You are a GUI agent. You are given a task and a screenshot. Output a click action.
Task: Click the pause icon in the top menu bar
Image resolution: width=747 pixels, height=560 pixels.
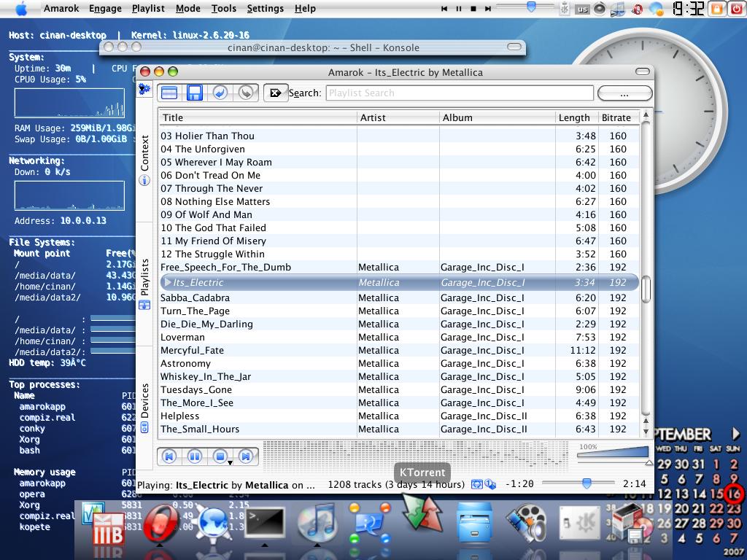459,9
